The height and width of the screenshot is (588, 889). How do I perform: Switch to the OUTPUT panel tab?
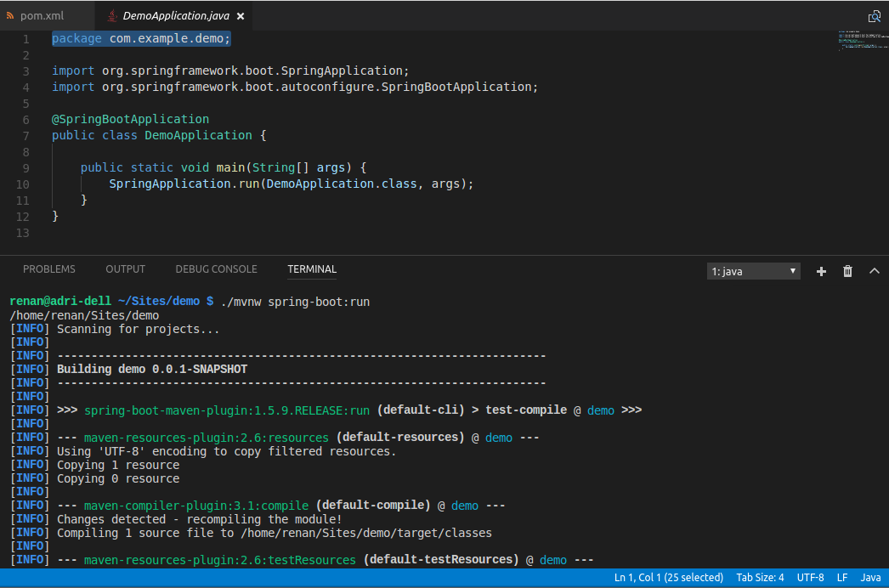pyautogui.click(x=125, y=269)
